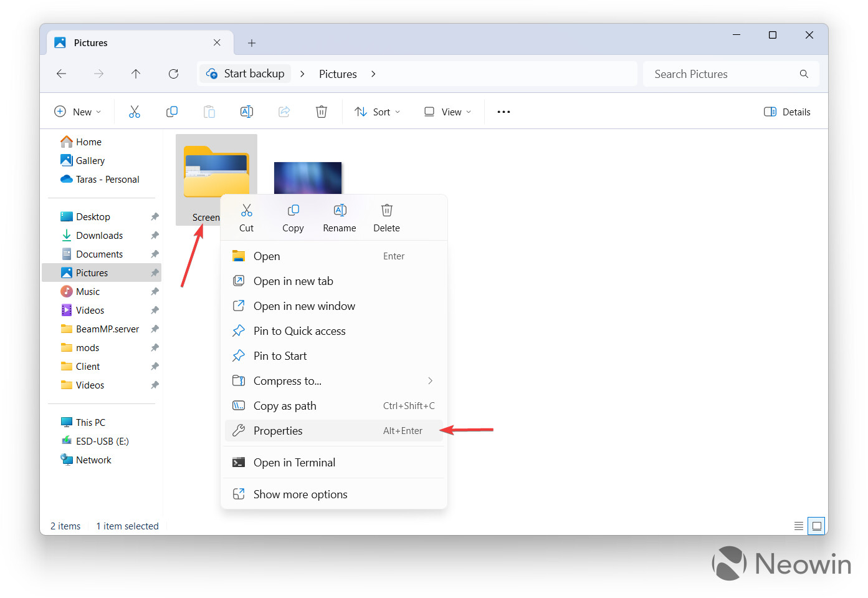Choose Open in new tab
The width and height of the screenshot is (868, 598).
click(334, 281)
